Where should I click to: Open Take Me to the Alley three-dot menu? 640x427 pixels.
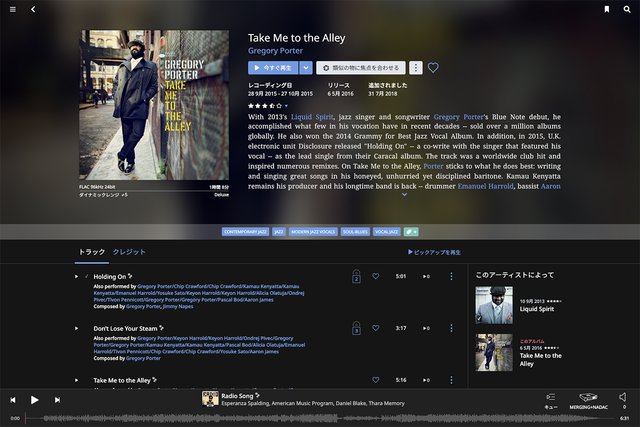[451, 380]
